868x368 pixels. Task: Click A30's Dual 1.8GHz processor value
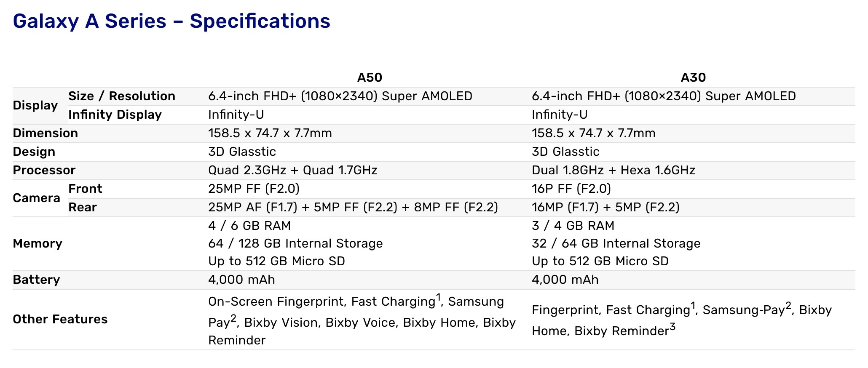[x=613, y=170]
